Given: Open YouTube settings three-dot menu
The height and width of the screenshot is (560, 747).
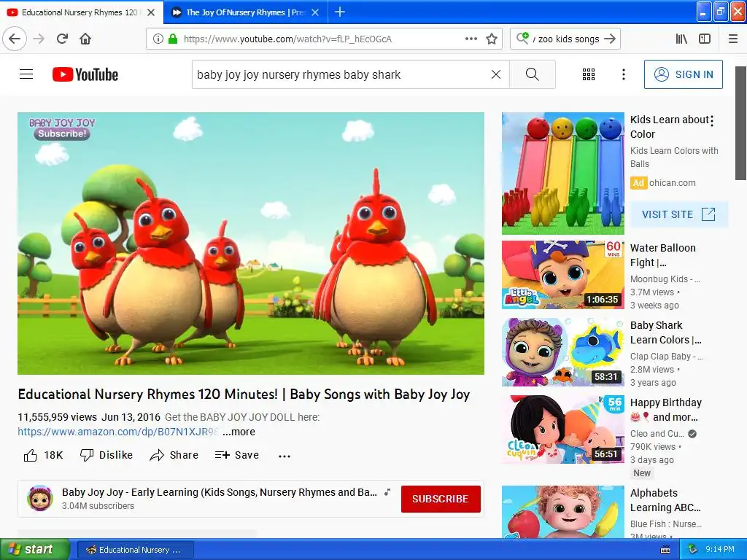Looking at the screenshot, I should click(623, 74).
